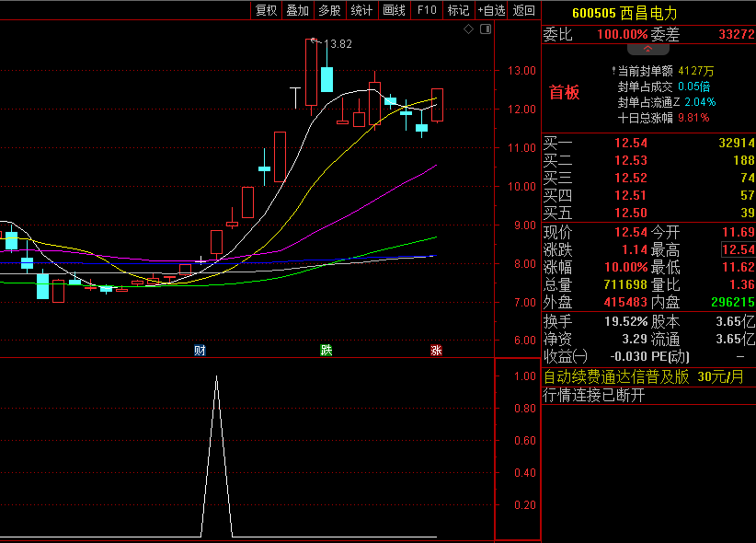Click the diamond icon above the chart
Viewport: 756px width, 543px height.
tap(469, 29)
